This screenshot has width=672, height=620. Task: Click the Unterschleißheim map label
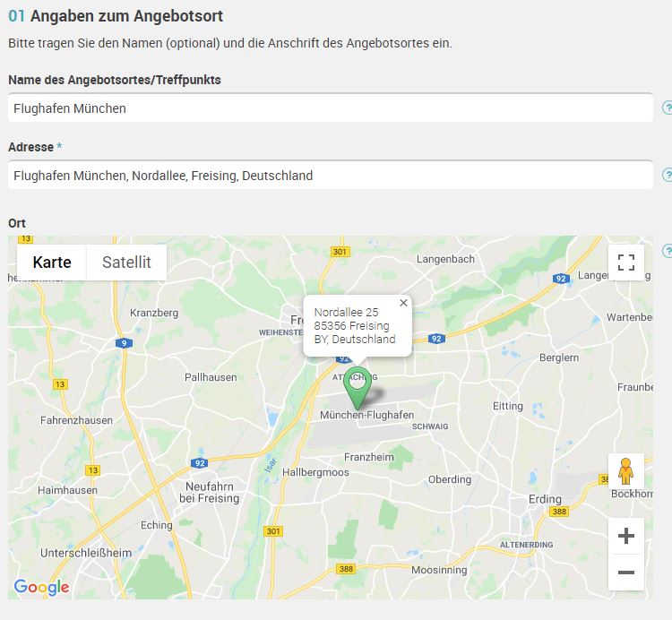coord(86,553)
